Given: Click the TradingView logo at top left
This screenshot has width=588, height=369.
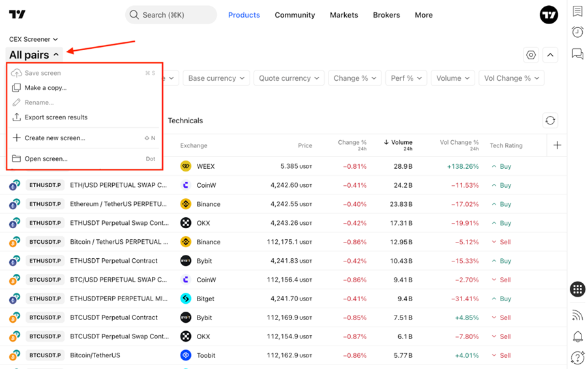Looking at the screenshot, I should [x=17, y=14].
